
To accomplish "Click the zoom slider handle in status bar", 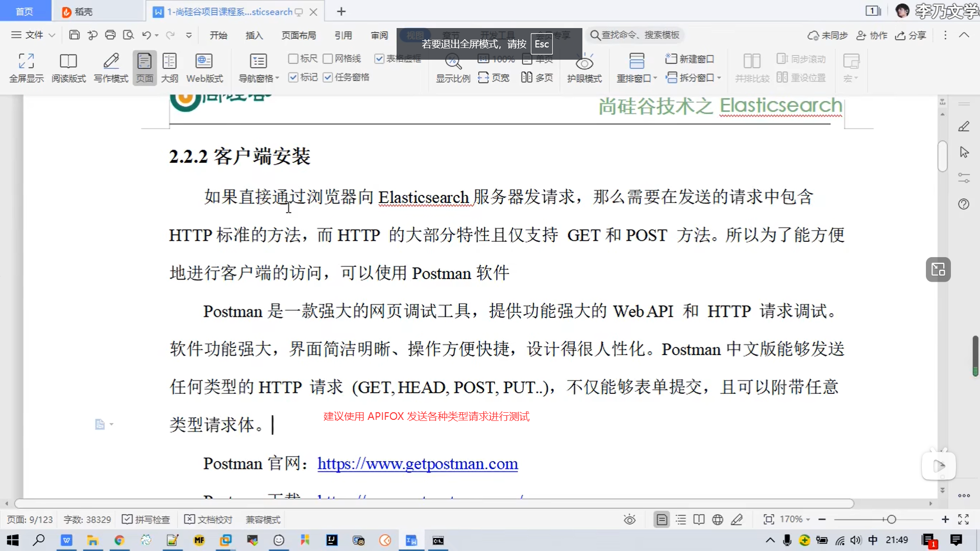I will tap(891, 519).
